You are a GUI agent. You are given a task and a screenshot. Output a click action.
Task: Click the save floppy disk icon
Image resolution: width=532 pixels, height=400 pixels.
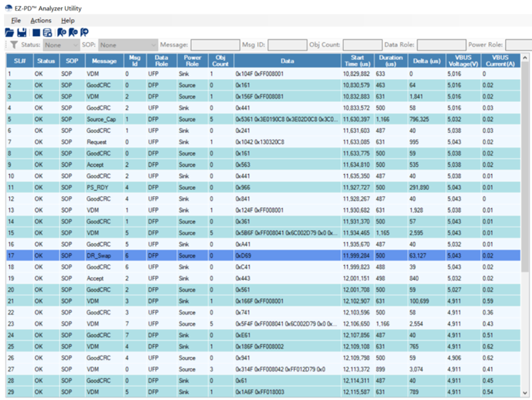click(22, 33)
